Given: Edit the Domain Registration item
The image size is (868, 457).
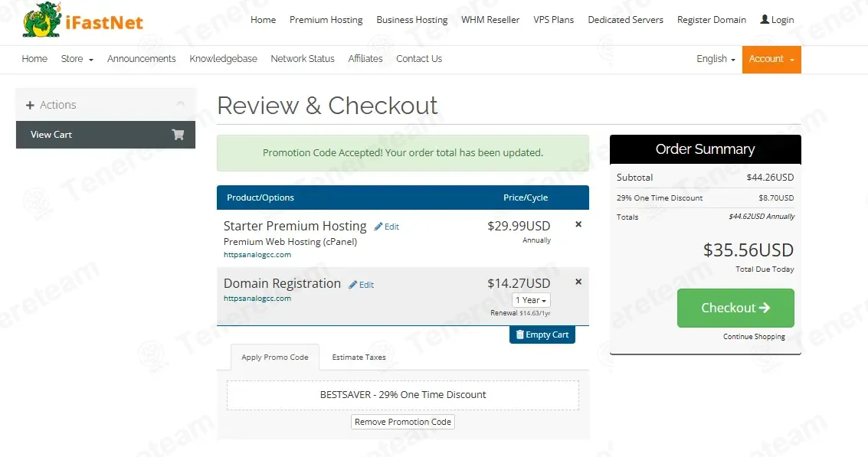Looking at the screenshot, I should point(361,284).
